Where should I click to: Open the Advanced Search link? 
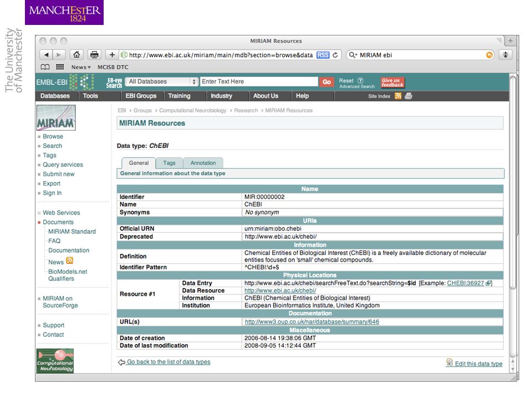point(357,86)
